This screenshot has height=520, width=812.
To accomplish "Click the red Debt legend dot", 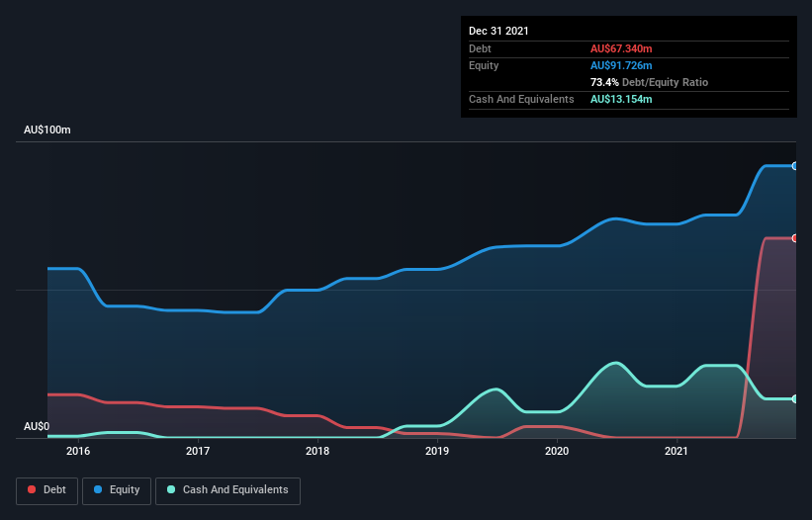I will [x=32, y=489].
